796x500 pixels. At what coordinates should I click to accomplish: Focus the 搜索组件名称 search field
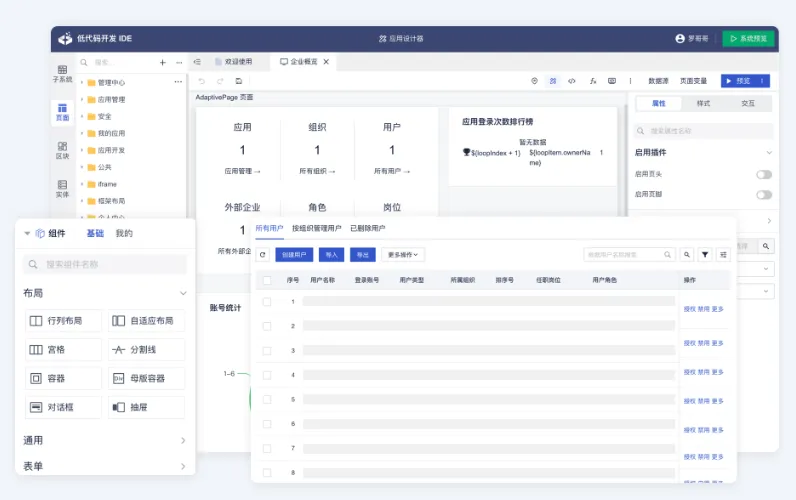105,264
